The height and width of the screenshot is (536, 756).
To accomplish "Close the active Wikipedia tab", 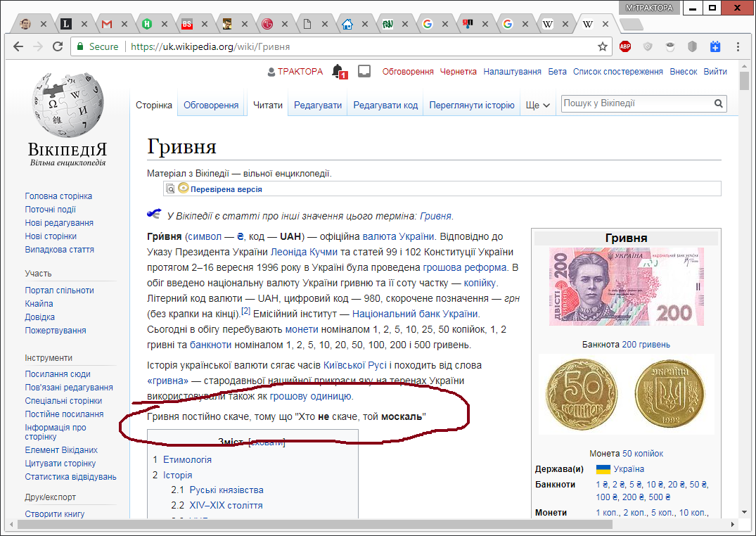I will (606, 24).
